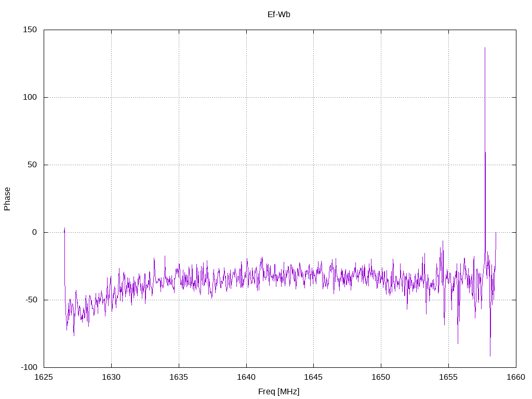This screenshot has height=399, width=532.
Task: Click the x-axis tick label '1655'
Action: tap(448, 377)
